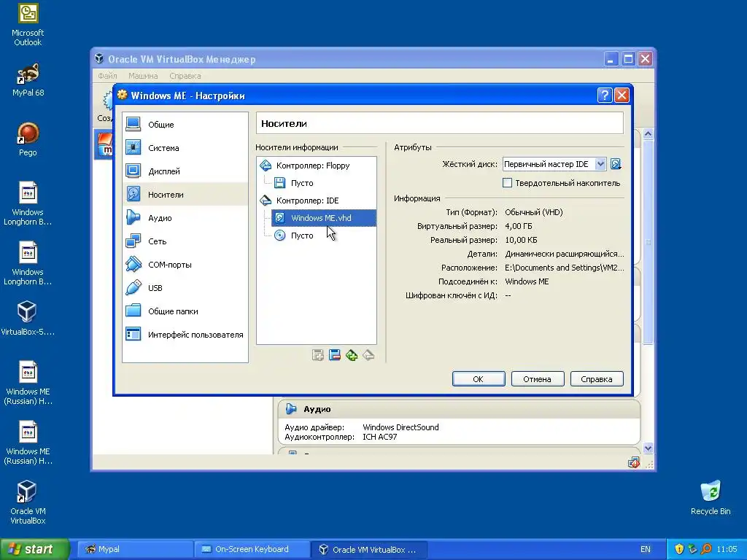
Task: Open the COM-порты settings category
Action: pos(185,264)
